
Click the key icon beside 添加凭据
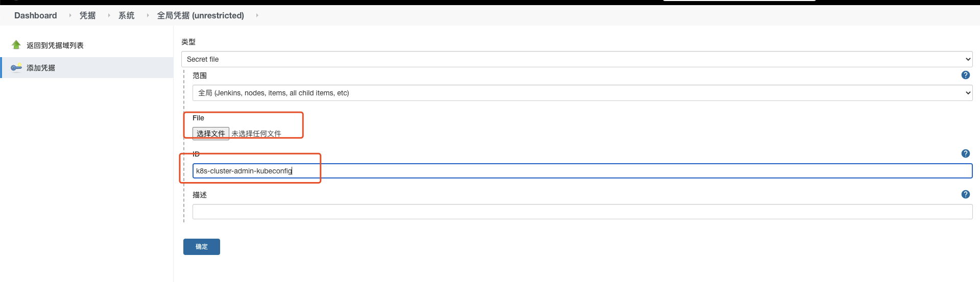tap(16, 67)
